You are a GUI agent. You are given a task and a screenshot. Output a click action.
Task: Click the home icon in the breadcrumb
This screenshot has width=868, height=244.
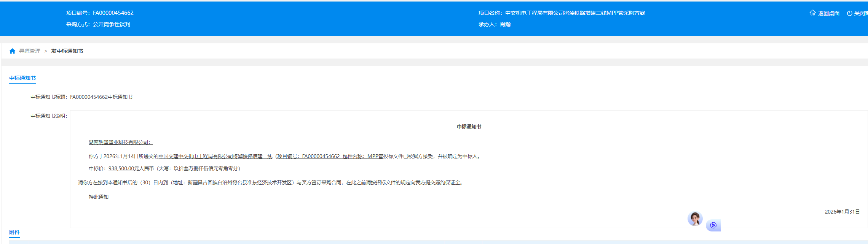(12, 51)
